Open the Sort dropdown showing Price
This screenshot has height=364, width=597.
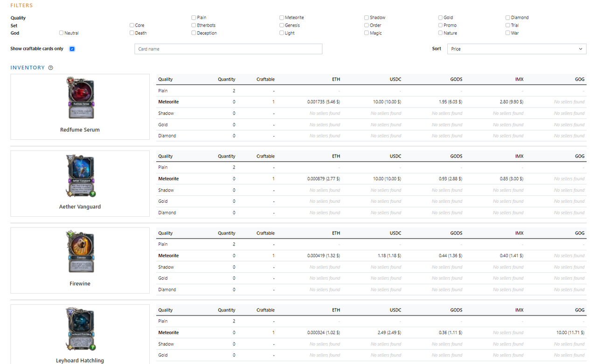pyautogui.click(x=516, y=49)
